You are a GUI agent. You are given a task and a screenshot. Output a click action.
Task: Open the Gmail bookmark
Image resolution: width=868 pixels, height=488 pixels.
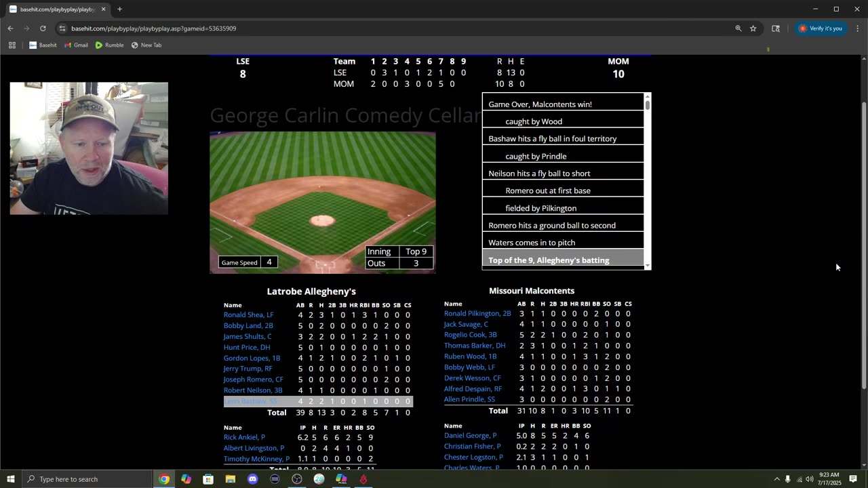click(x=76, y=45)
